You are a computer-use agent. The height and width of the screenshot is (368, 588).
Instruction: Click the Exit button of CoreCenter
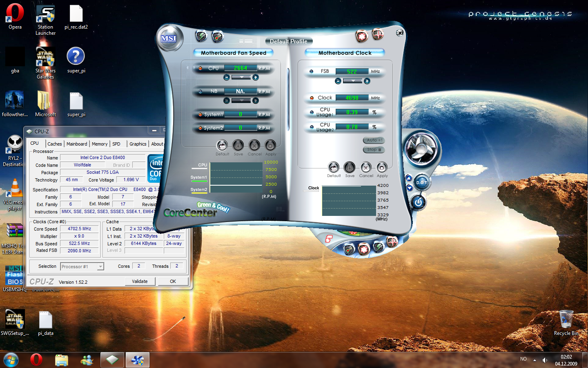pyautogui.click(x=400, y=33)
